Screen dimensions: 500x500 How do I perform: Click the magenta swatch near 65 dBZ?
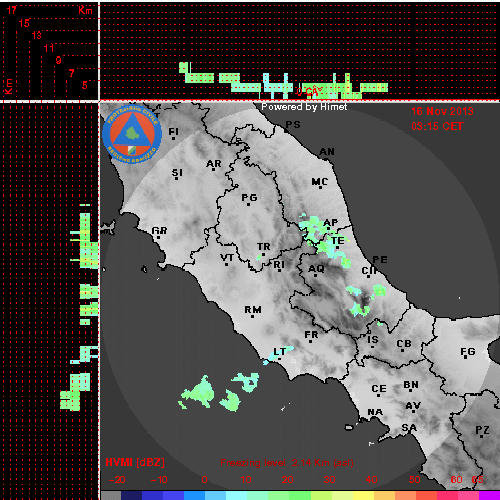(x=489, y=495)
